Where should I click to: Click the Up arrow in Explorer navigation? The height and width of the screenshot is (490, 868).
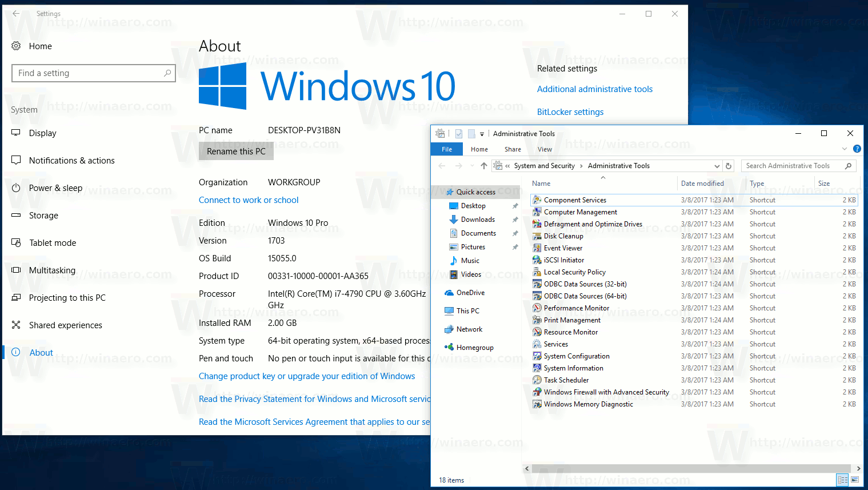pyautogui.click(x=484, y=166)
